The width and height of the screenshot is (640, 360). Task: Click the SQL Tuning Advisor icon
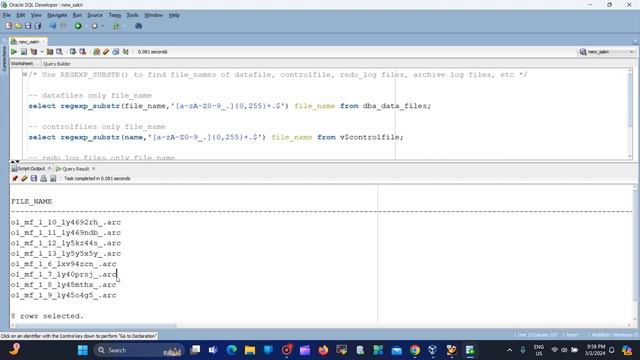[x=60, y=52]
